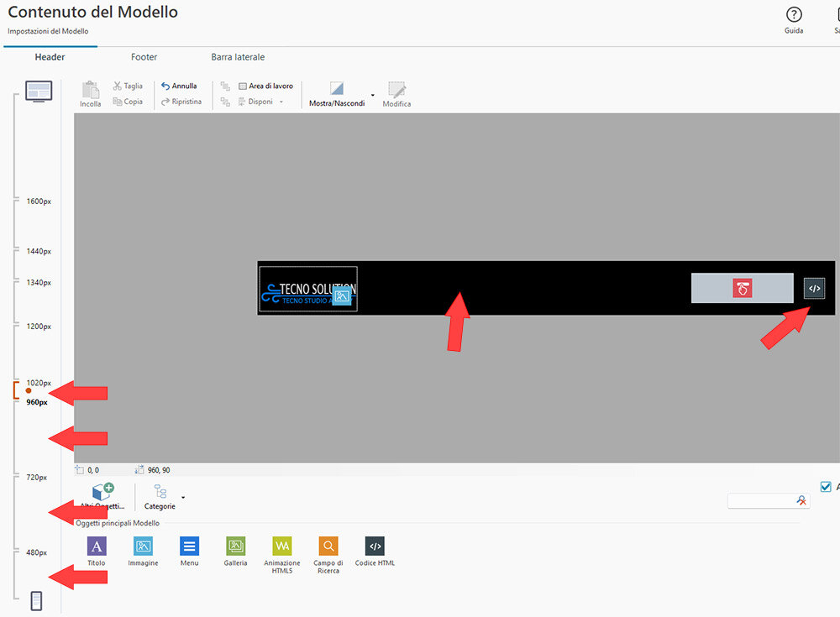
Task: Add a Titolo object to the header
Action: point(97,547)
